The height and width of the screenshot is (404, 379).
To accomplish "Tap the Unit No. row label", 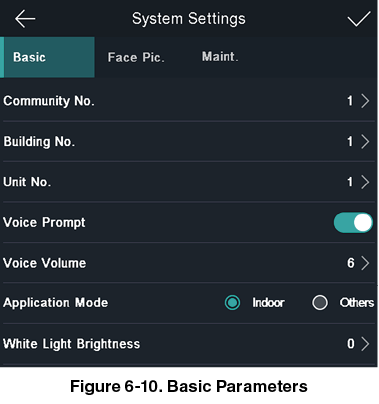I will click(x=27, y=182).
